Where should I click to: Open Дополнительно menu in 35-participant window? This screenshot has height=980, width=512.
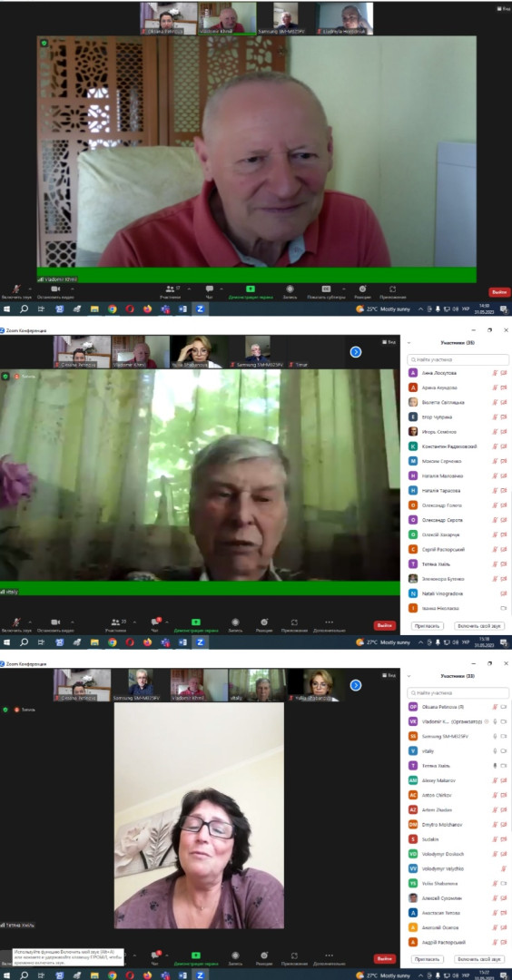pyautogui.click(x=329, y=624)
